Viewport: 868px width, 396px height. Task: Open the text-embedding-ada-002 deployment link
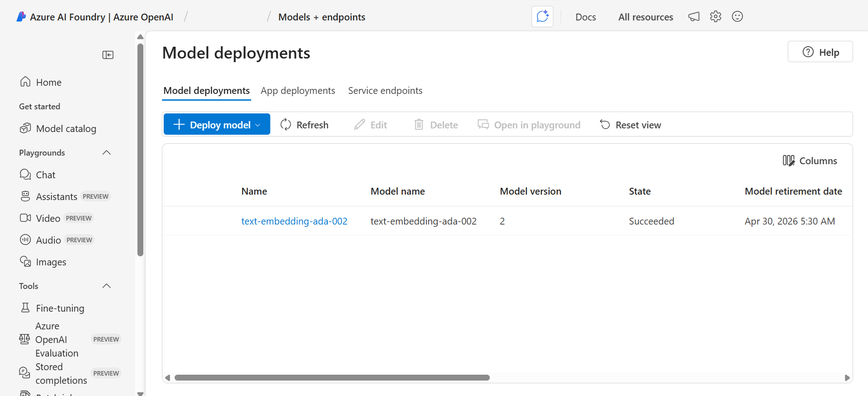point(294,221)
